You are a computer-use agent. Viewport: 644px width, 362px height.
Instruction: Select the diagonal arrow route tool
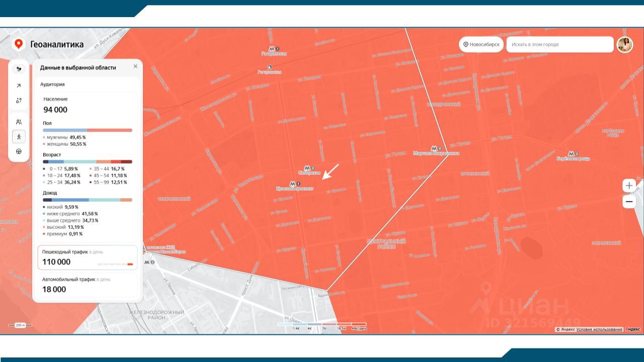click(x=19, y=85)
